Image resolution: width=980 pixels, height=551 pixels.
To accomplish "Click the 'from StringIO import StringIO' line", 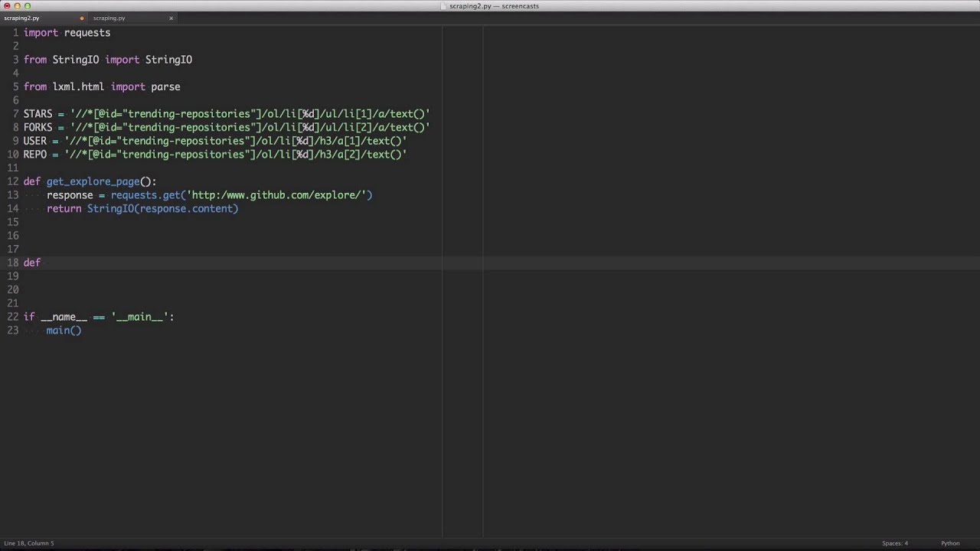I will click(x=108, y=60).
